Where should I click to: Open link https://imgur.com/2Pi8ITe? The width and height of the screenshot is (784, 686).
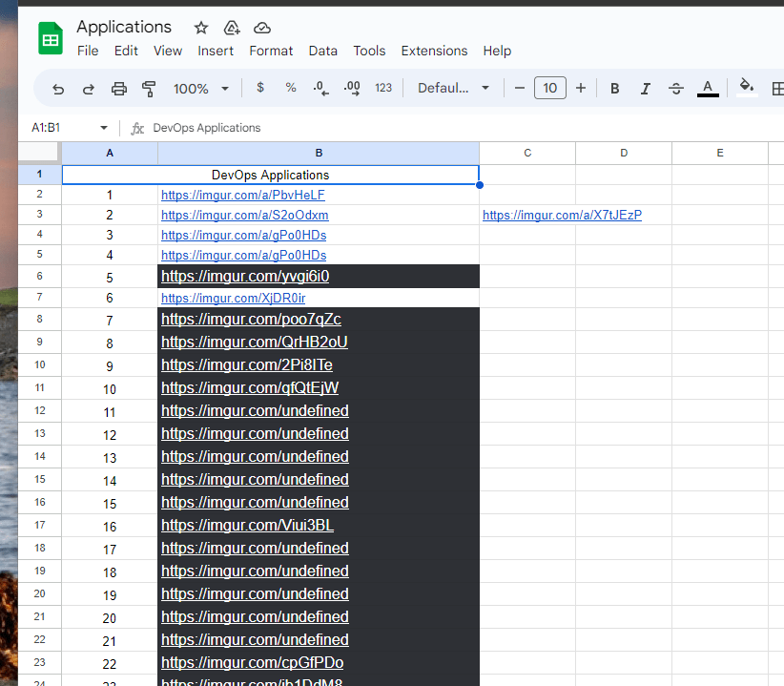246,365
